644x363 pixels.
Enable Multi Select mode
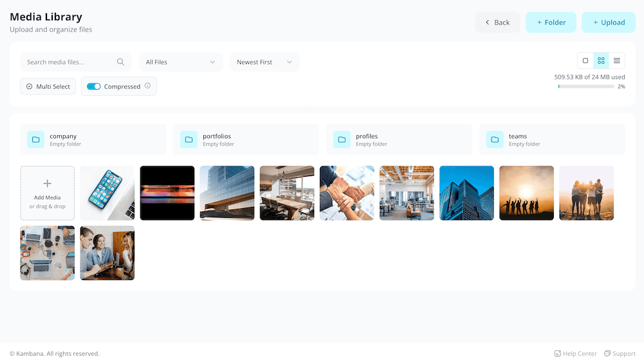pos(48,86)
